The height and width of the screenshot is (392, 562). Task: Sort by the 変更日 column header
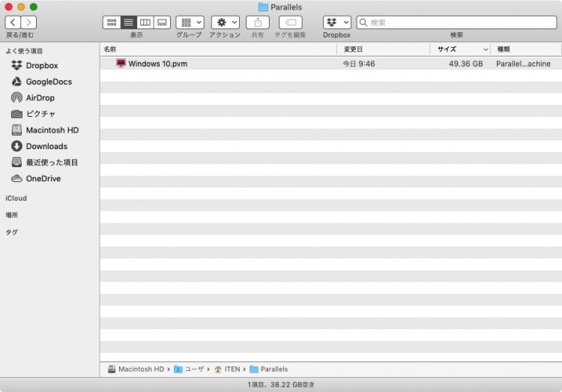(x=384, y=49)
